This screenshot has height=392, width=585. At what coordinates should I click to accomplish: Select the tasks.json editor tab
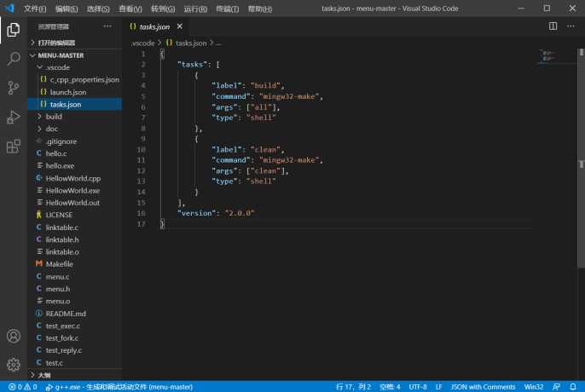[x=153, y=26]
